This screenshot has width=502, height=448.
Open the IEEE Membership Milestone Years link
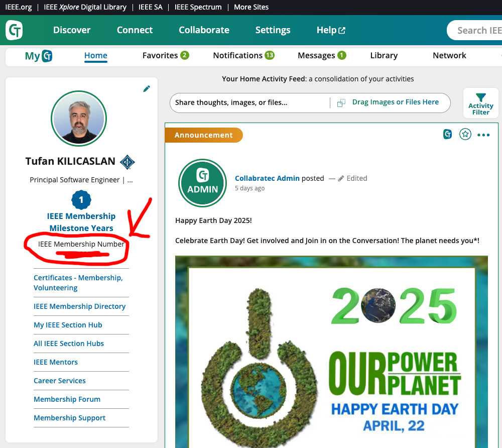(x=81, y=222)
